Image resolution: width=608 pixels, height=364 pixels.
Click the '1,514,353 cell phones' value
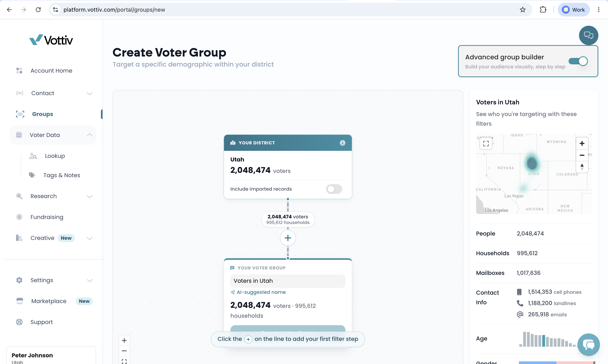[555, 292]
